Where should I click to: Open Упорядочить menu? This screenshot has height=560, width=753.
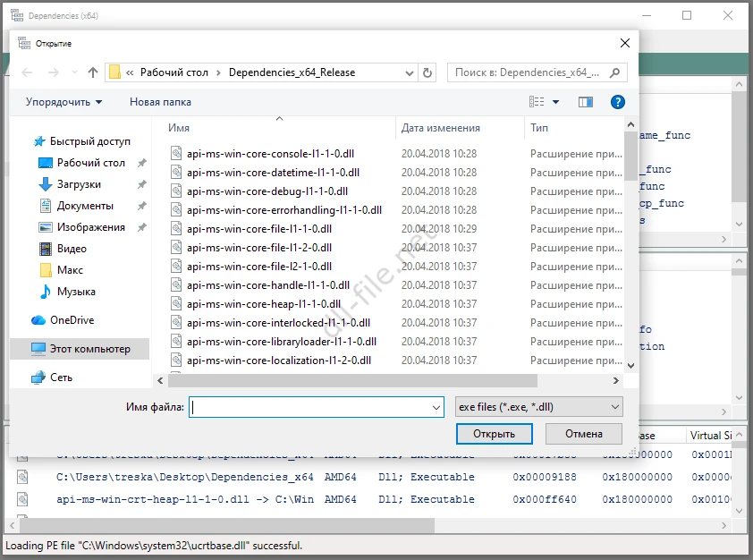tap(63, 102)
